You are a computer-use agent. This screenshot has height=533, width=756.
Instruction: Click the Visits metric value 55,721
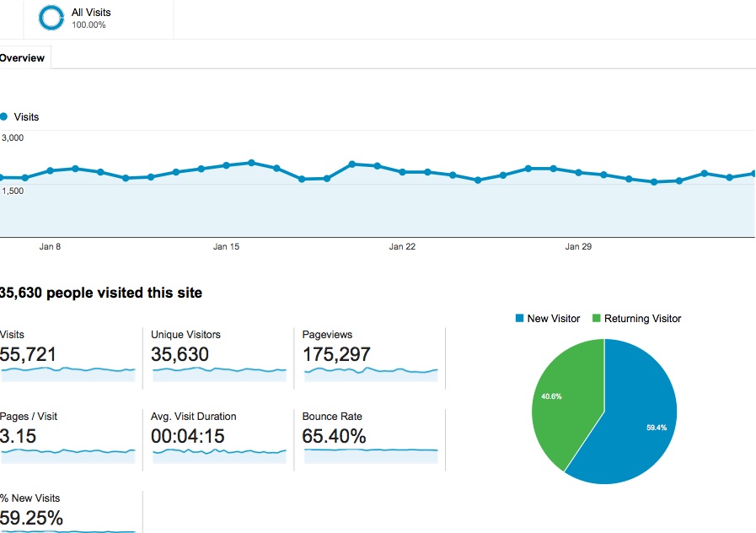29,355
